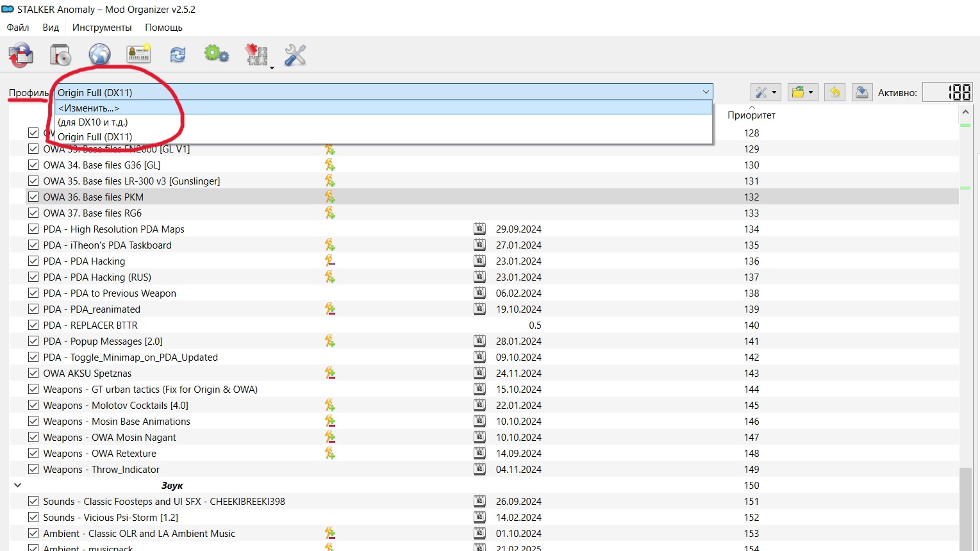Select PDA - Toggle_Minimap_on_PDA_Updated row
The height and width of the screenshot is (551, 980).
coord(492,357)
